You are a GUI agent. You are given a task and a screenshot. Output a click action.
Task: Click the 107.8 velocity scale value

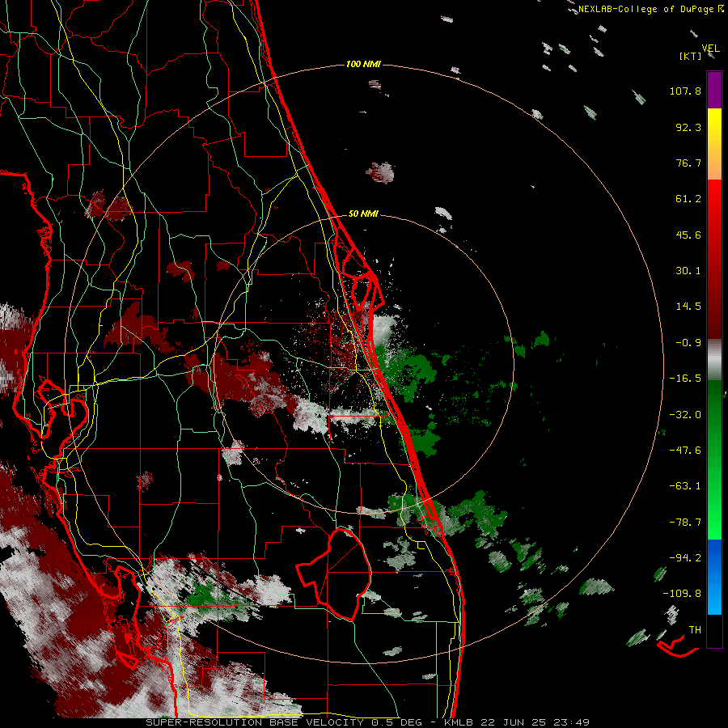click(685, 91)
